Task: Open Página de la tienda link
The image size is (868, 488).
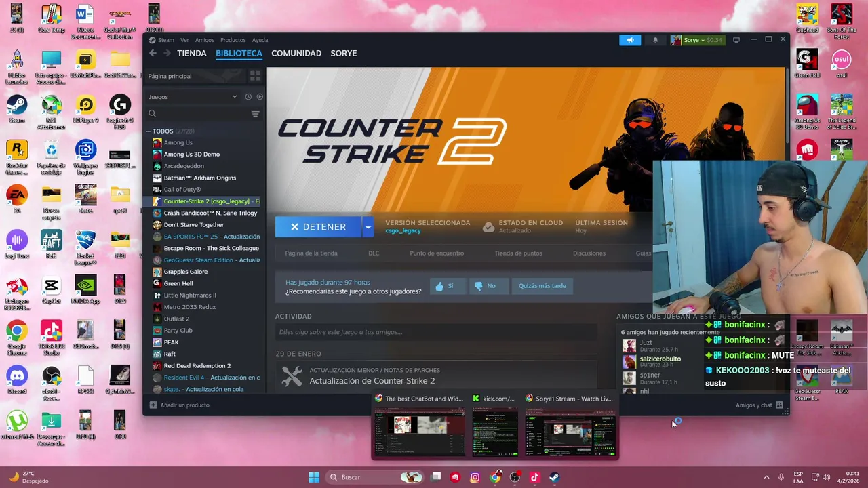Action: point(311,253)
